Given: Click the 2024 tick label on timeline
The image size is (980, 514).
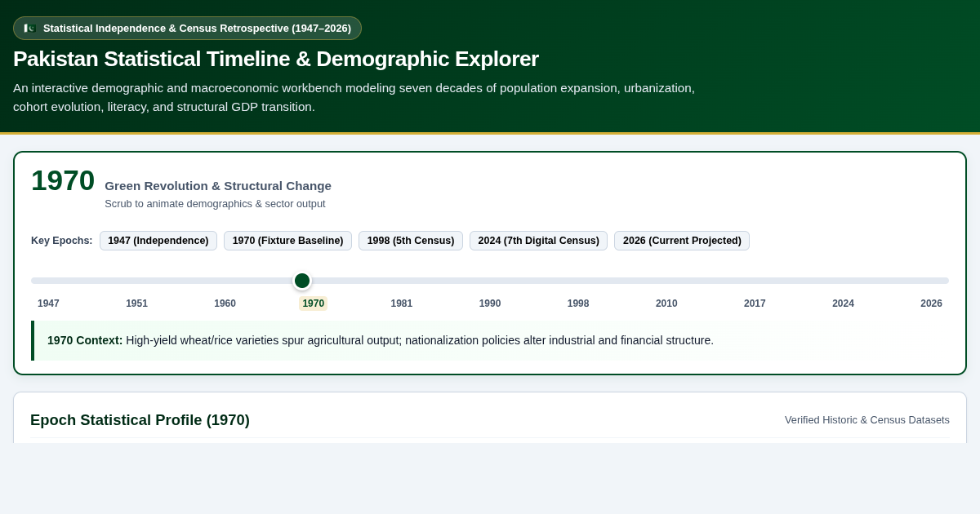Looking at the screenshot, I should 843,304.
